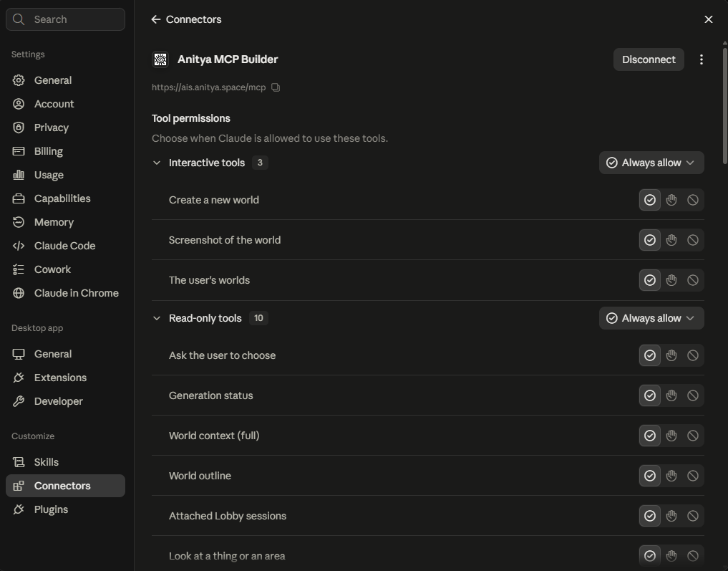Open Claude Code settings
728x571 pixels.
coord(65,246)
